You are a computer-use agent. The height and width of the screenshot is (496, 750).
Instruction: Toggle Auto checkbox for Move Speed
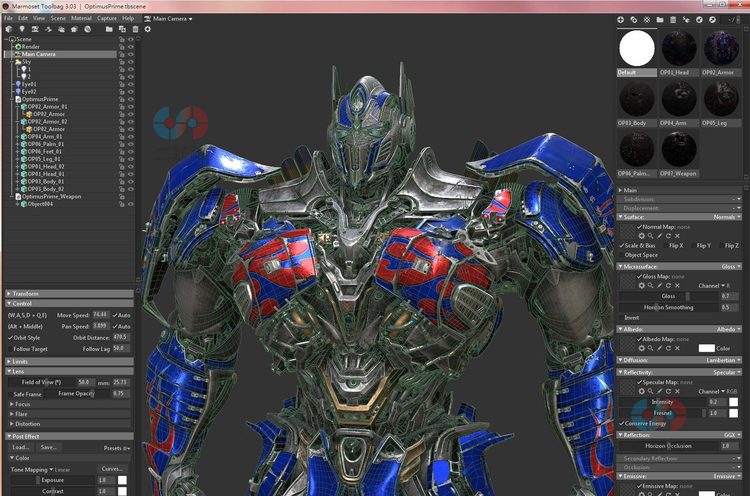[115, 315]
